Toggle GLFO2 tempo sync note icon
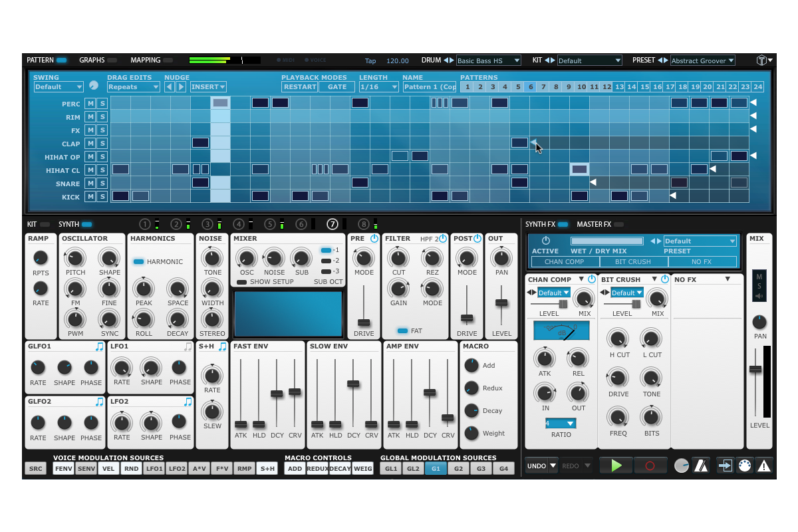The width and height of the screenshot is (798, 532). [99, 402]
